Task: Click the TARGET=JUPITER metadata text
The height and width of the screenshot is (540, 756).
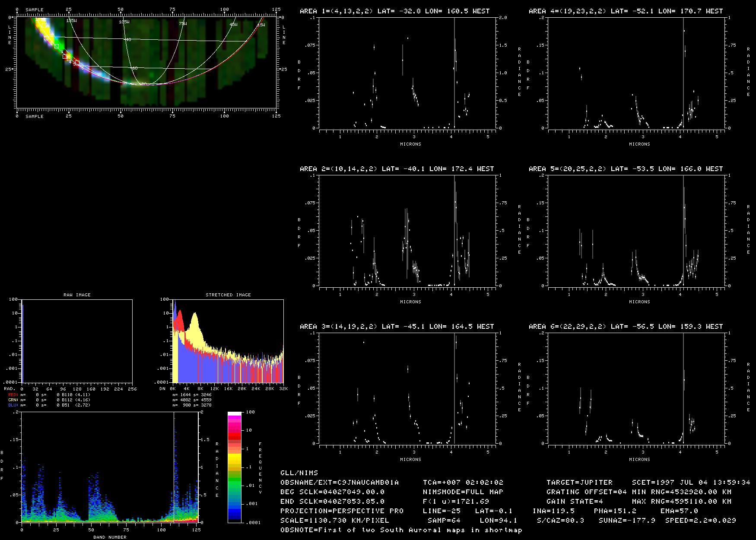Action: (x=579, y=483)
